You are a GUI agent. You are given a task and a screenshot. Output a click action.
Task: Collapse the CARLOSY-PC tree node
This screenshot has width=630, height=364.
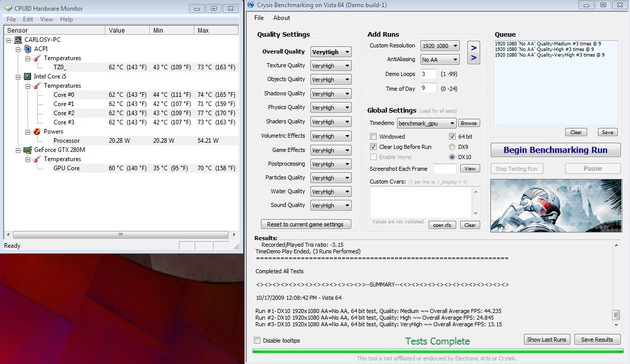(9, 40)
